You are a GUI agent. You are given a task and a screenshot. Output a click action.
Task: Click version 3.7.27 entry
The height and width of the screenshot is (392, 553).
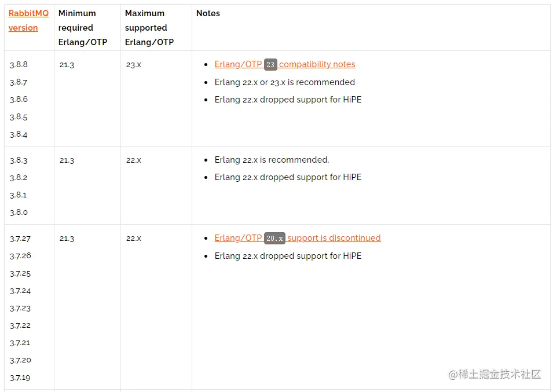point(20,239)
